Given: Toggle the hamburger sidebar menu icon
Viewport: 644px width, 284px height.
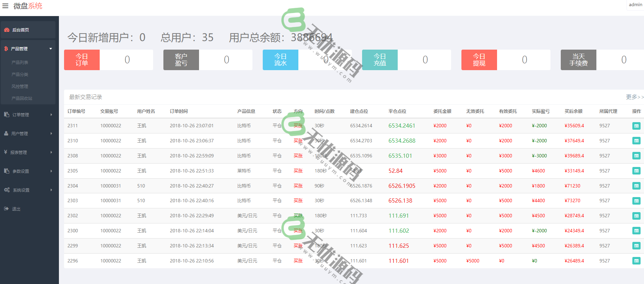Looking at the screenshot, I should click(5, 6).
